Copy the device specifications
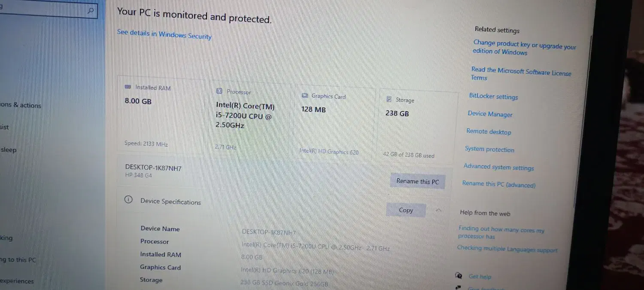Image resolution: width=644 pixels, height=290 pixels. pos(406,210)
